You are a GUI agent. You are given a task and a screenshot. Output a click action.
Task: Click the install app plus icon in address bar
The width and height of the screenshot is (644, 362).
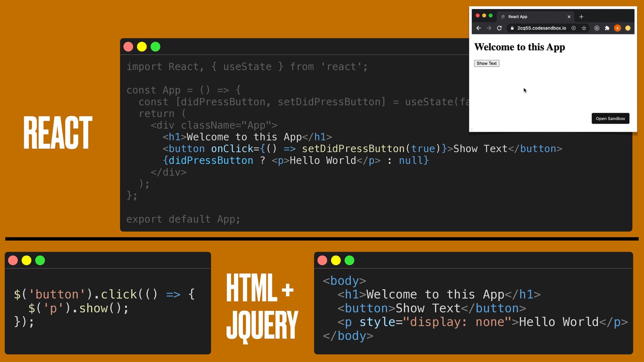[574, 28]
